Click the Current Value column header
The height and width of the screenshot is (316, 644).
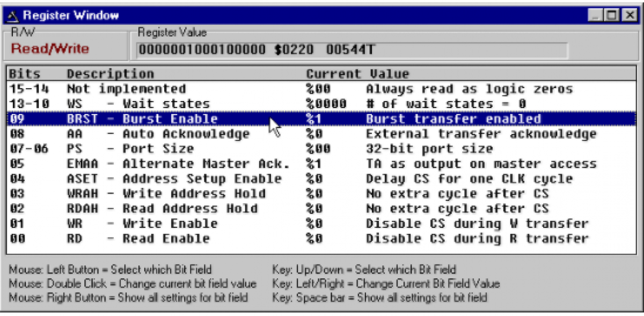(x=357, y=74)
